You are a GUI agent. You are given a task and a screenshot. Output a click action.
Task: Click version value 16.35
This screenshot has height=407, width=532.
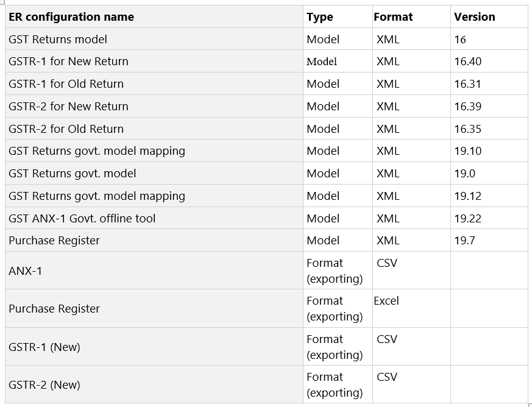(467, 129)
